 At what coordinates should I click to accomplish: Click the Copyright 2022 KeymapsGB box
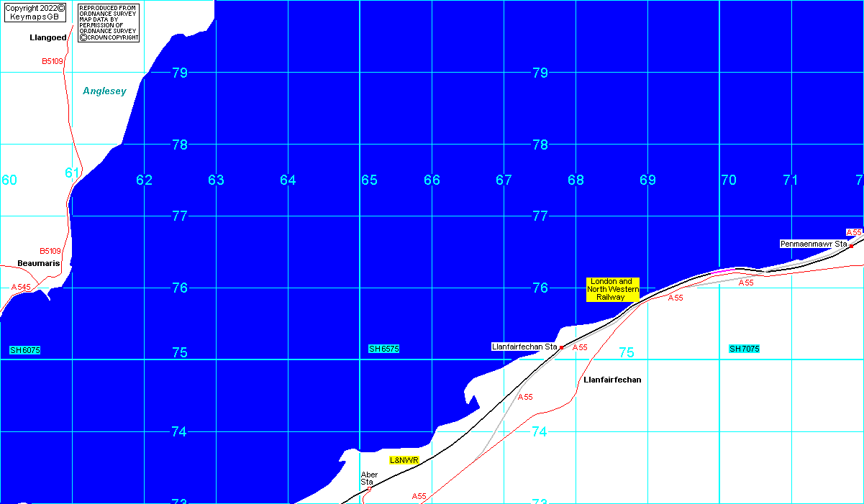tap(35, 12)
